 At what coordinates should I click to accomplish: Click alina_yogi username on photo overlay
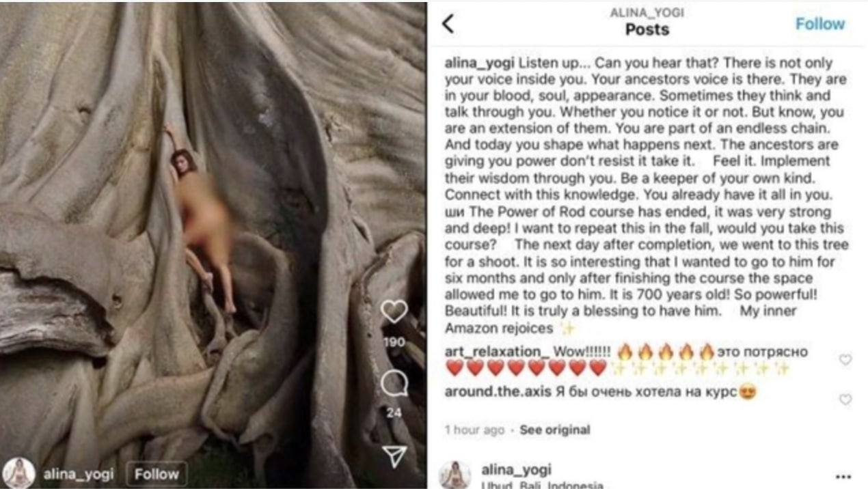click(79, 475)
